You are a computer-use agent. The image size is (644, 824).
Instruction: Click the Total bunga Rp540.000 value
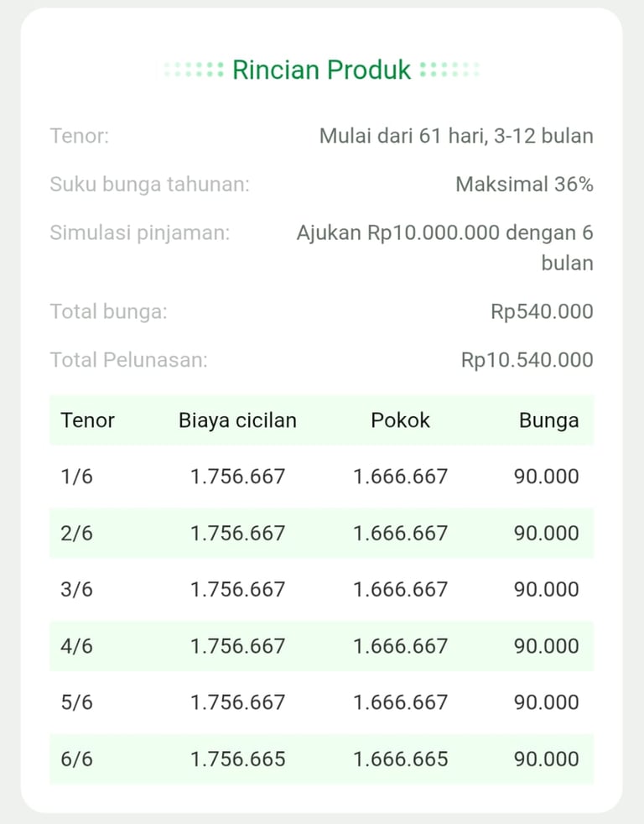542,312
